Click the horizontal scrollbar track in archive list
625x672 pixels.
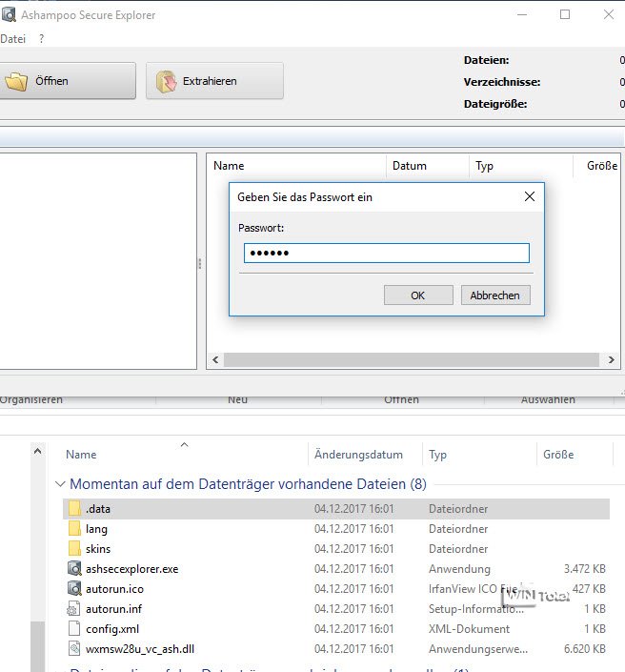412,360
